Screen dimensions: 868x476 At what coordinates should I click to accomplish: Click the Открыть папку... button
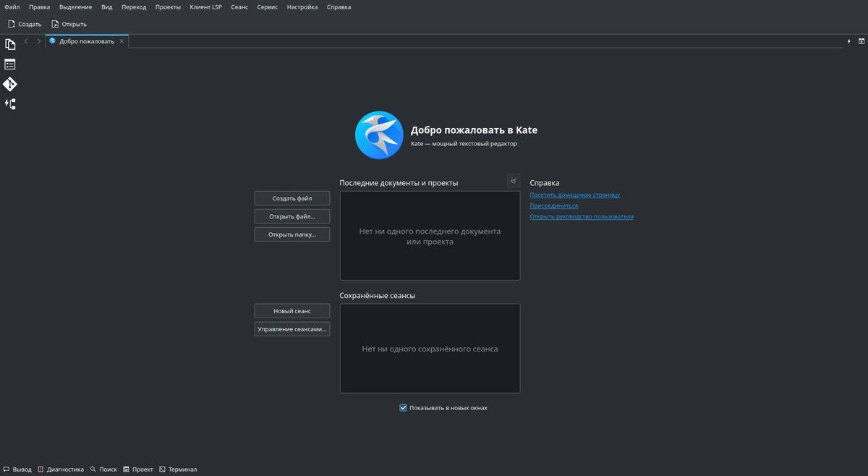click(x=292, y=234)
